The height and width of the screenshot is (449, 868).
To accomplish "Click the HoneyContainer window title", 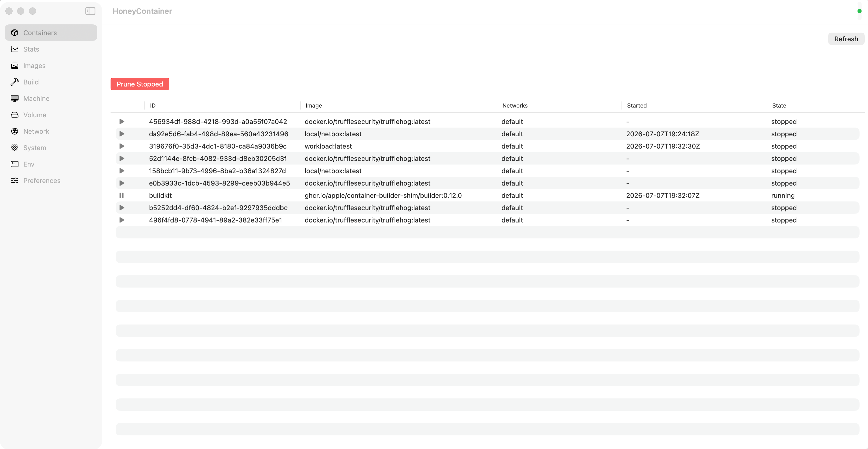I will coord(142,11).
